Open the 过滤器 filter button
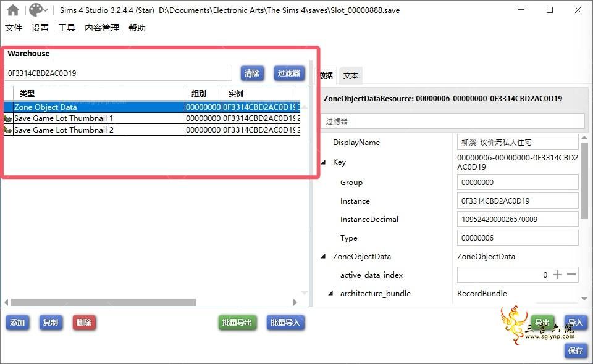 289,73
